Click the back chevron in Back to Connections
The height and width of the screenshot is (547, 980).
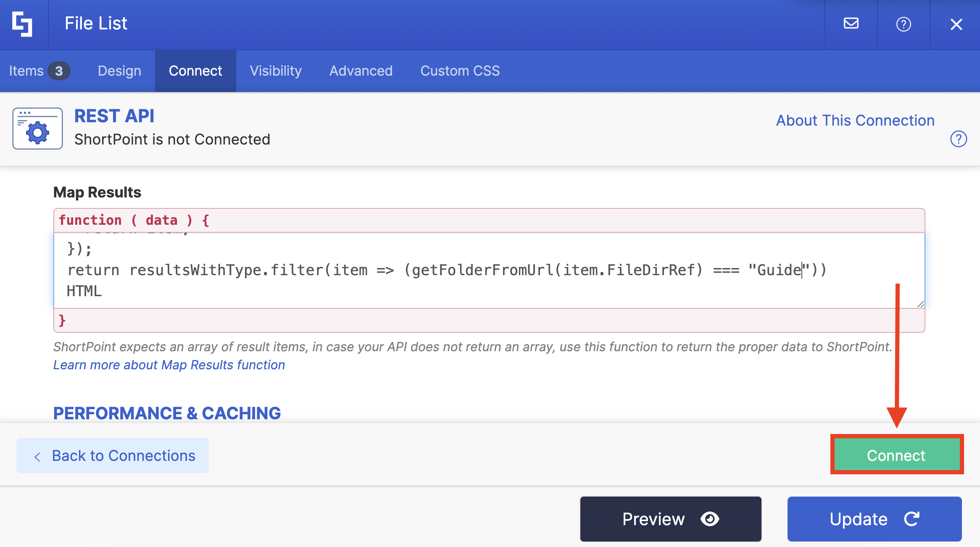[37, 457]
